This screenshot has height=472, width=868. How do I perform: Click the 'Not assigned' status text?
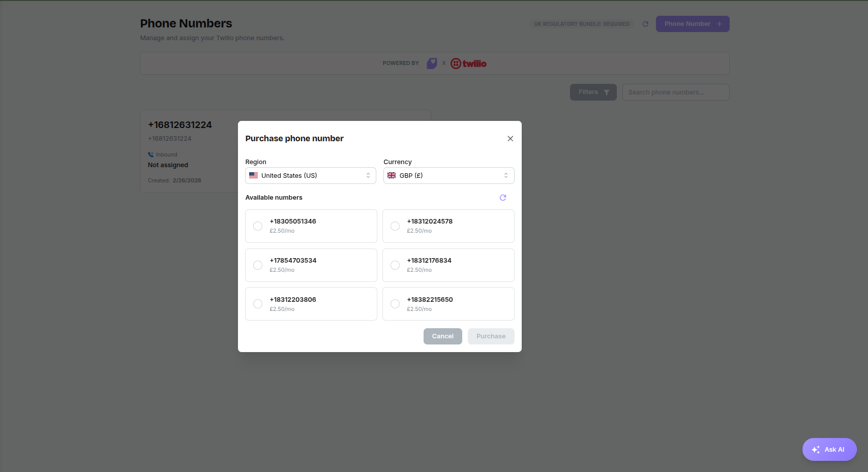pos(168,165)
